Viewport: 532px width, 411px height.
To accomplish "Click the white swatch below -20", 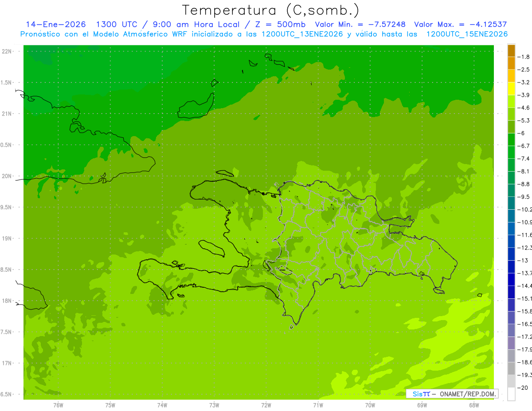I will [511, 394].
